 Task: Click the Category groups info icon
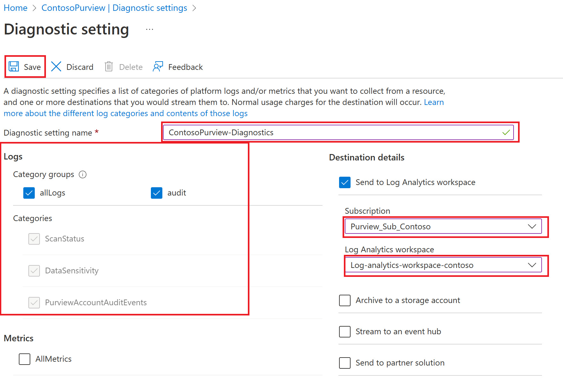(83, 174)
